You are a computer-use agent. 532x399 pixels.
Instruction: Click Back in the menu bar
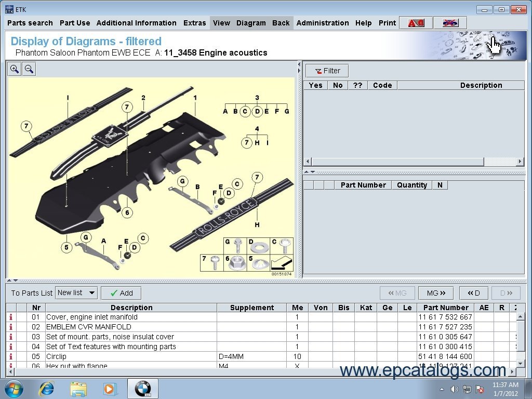click(281, 23)
